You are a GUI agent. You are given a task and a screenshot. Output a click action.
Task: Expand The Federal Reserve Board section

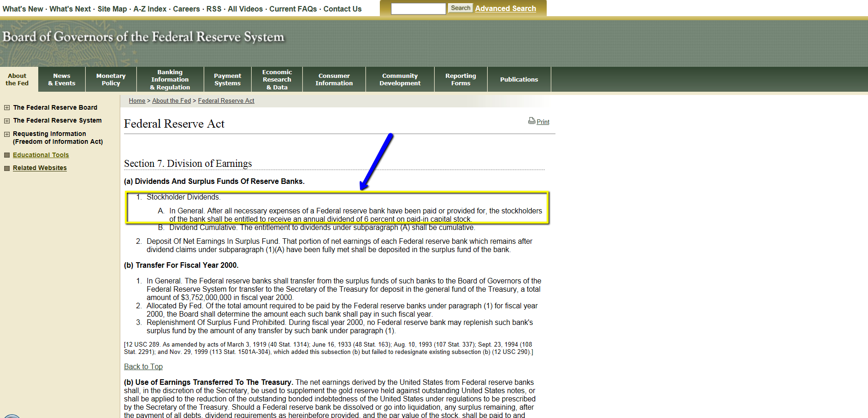tap(7, 107)
